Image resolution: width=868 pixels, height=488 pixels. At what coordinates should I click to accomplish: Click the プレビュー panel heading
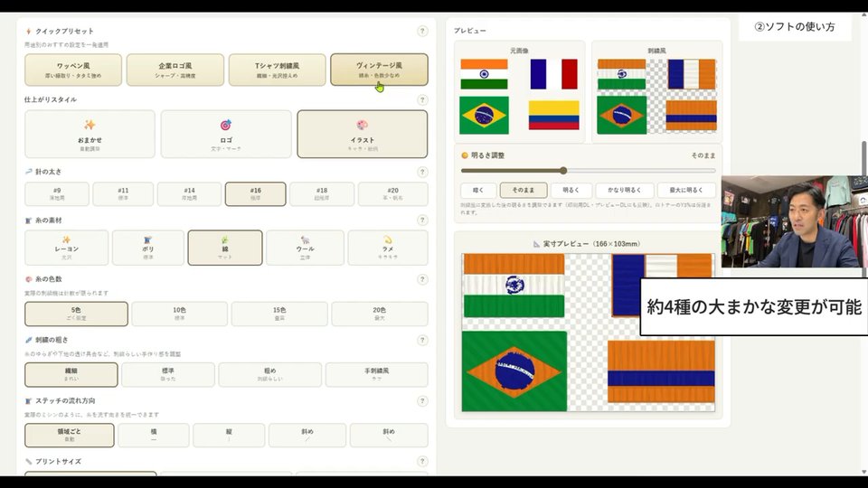pyautogui.click(x=469, y=31)
